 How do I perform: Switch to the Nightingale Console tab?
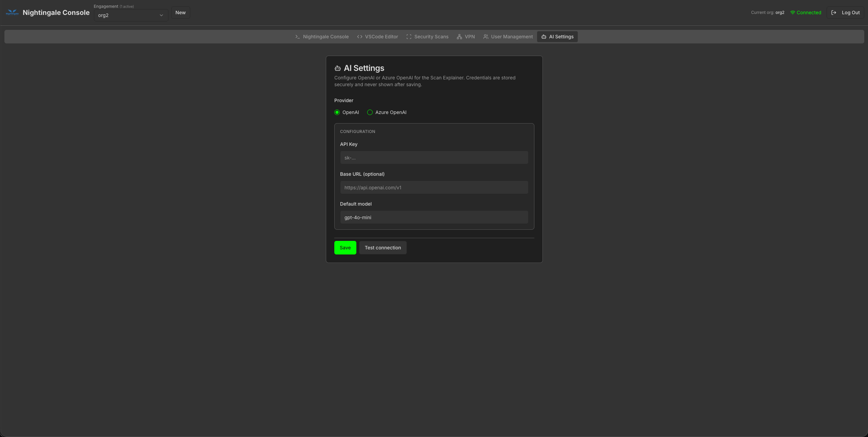(322, 37)
